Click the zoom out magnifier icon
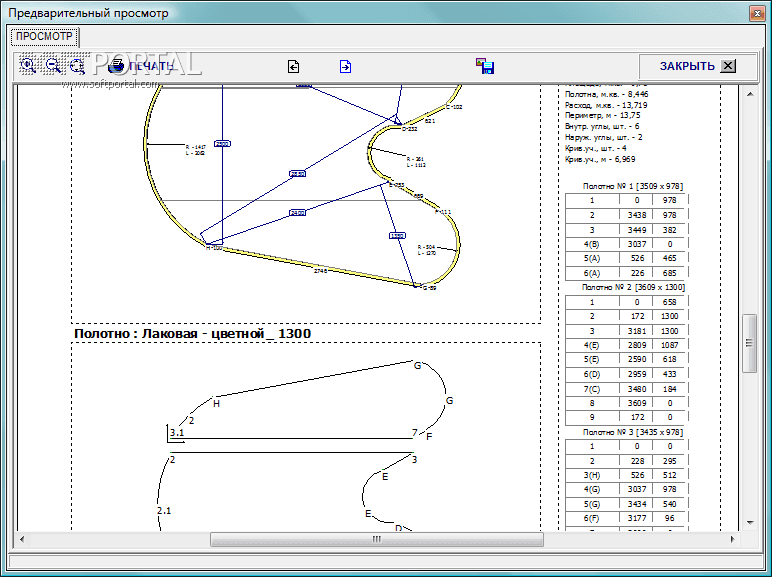Screen dimensions: 772x577 (x=52, y=66)
